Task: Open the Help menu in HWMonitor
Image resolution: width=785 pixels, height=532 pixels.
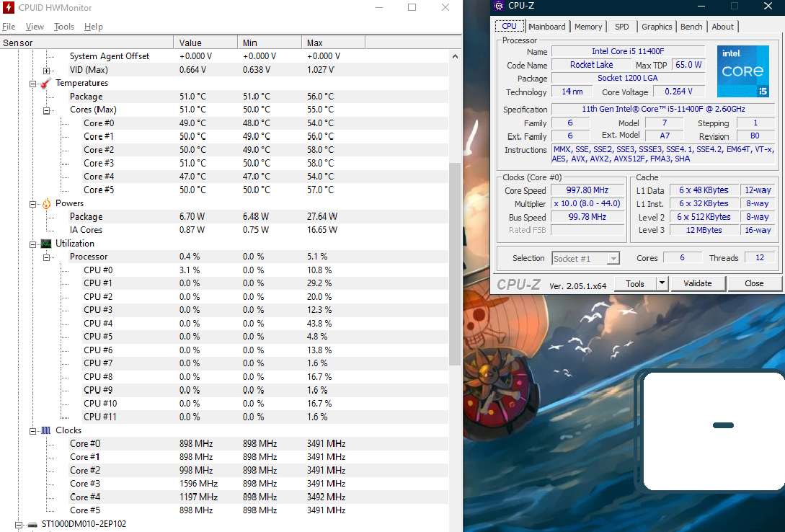Action: click(93, 27)
